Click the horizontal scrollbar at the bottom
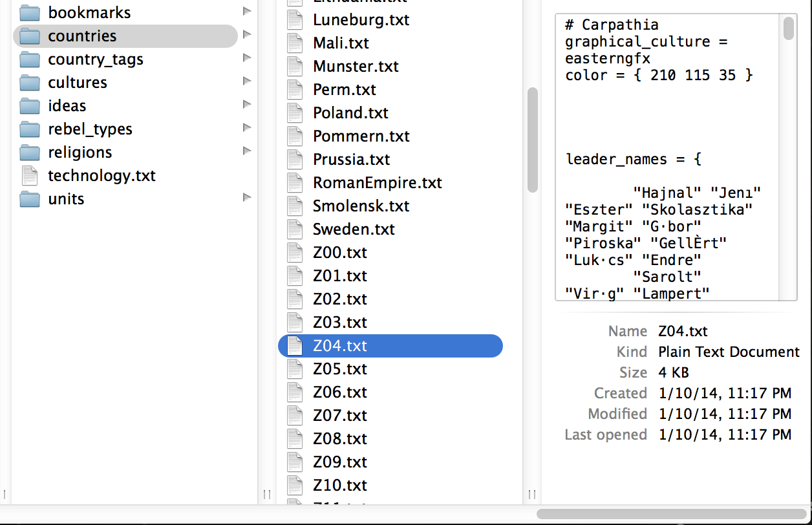The width and height of the screenshot is (812, 525). pyautogui.click(x=672, y=514)
